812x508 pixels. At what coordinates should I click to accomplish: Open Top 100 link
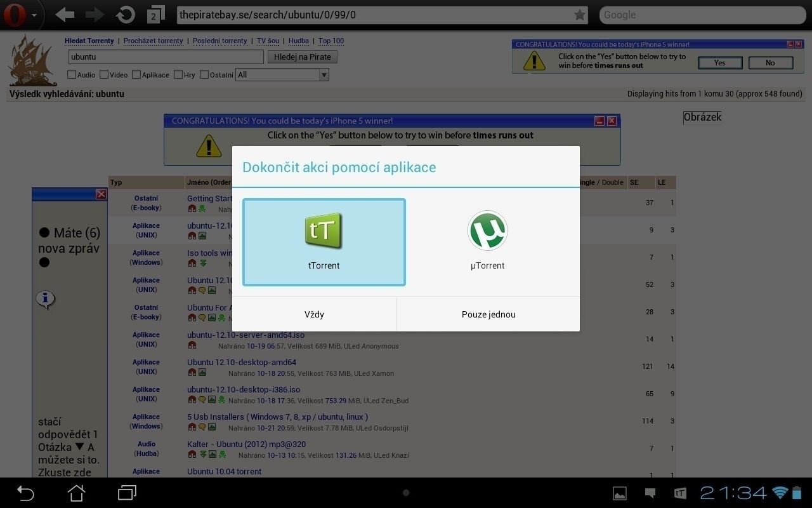tap(331, 41)
